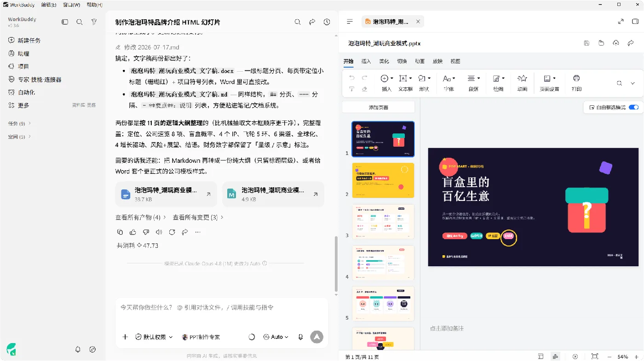644x361 pixels.
Task: Open the Auto model selector dropdown
Action: [x=276, y=337]
